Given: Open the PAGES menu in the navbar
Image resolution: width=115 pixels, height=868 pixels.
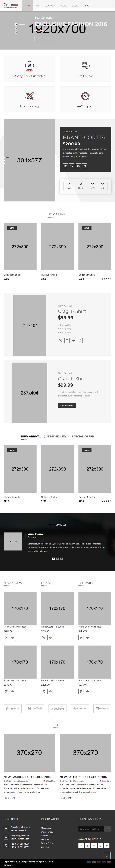Looking at the screenshot, I should [x=63, y=6].
